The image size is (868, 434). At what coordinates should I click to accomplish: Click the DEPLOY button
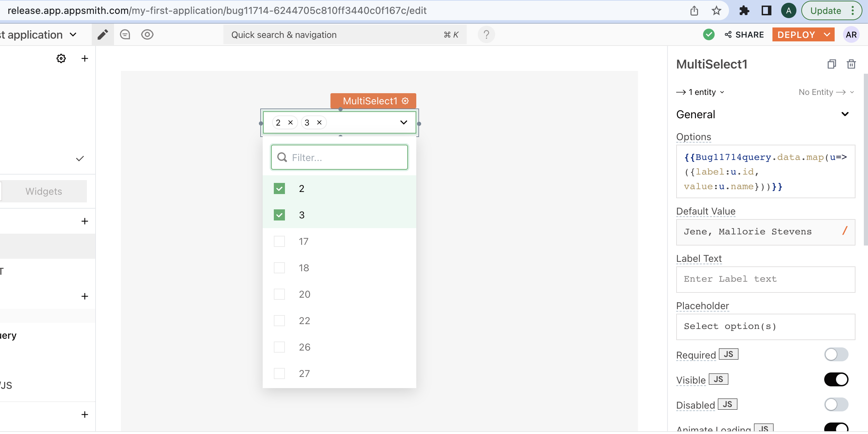(796, 34)
